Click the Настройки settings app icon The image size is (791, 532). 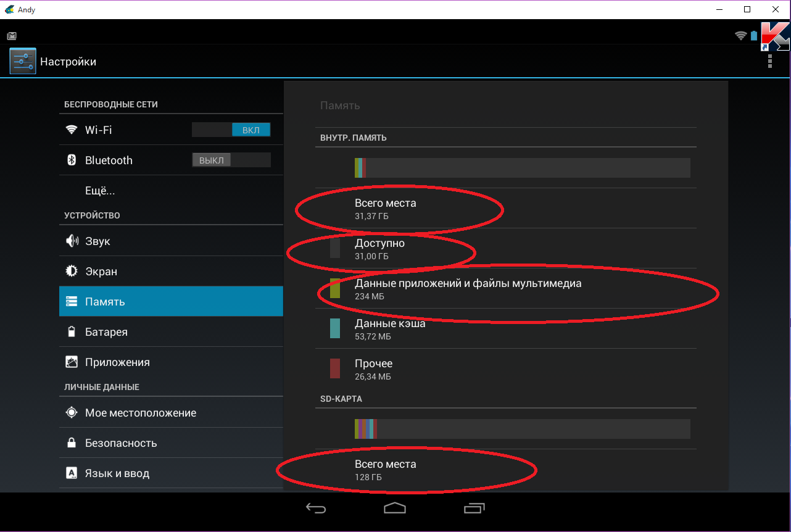click(23, 61)
